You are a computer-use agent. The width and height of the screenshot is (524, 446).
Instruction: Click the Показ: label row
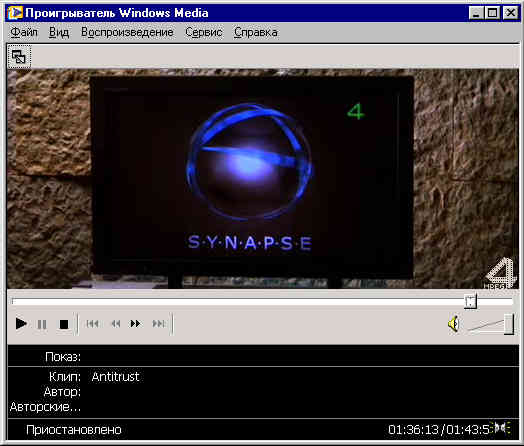tap(263, 356)
